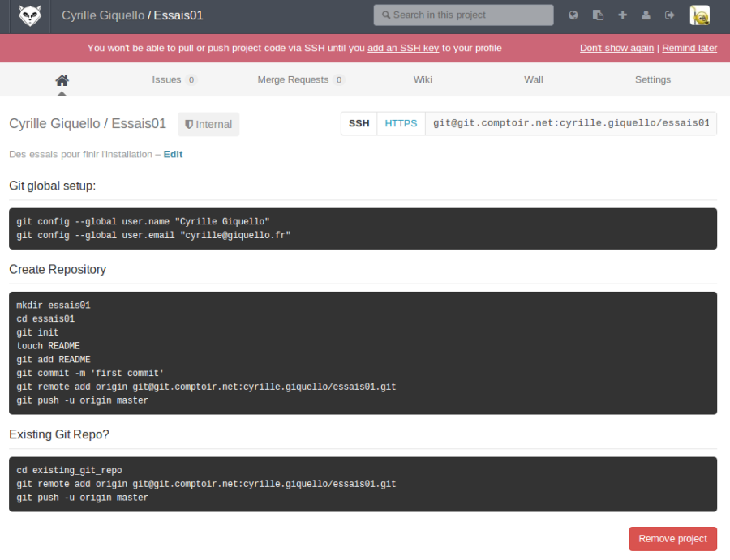Open the public projects area via globe icon
The width and height of the screenshot is (730, 560).
point(573,15)
